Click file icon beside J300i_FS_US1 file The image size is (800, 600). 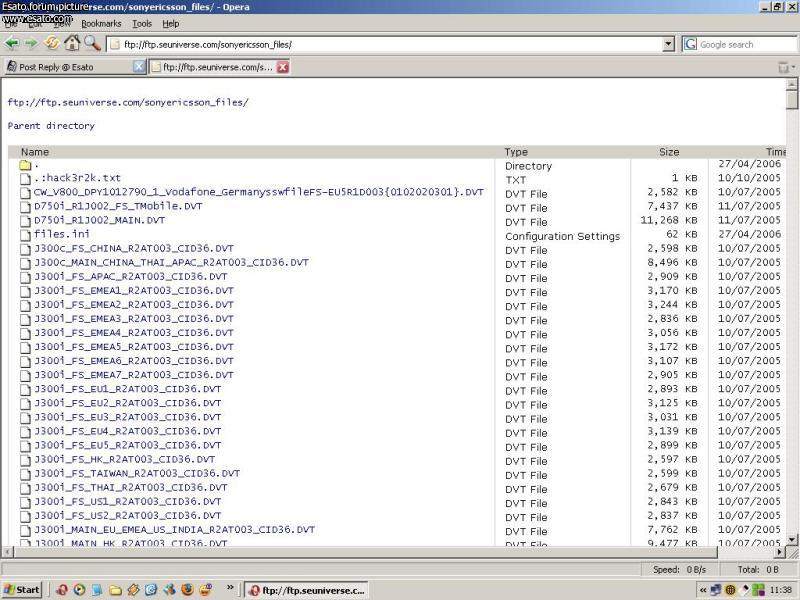26,502
